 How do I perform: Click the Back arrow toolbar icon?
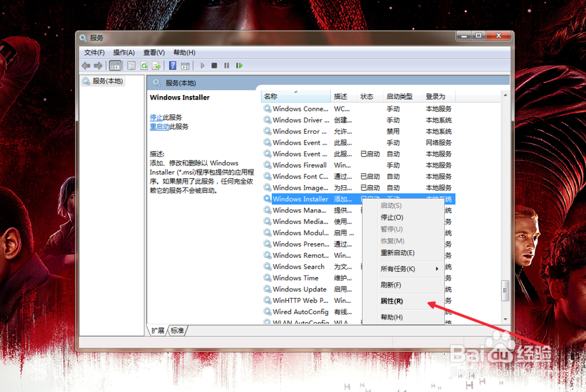pos(86,66)
